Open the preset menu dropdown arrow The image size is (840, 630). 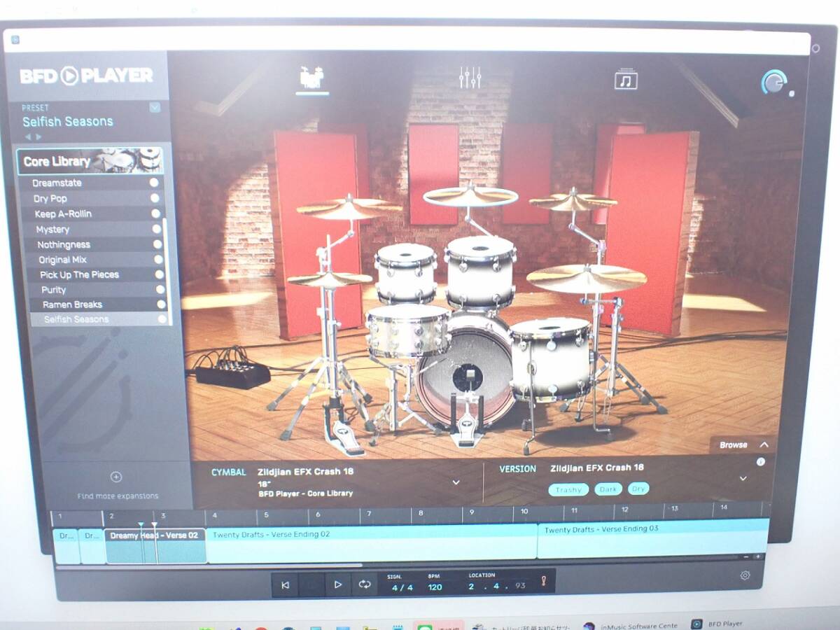point(155,107)
